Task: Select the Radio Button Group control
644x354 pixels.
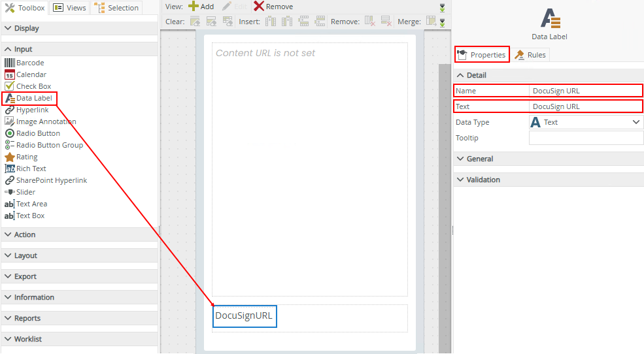Action: [x=44, y=145]
